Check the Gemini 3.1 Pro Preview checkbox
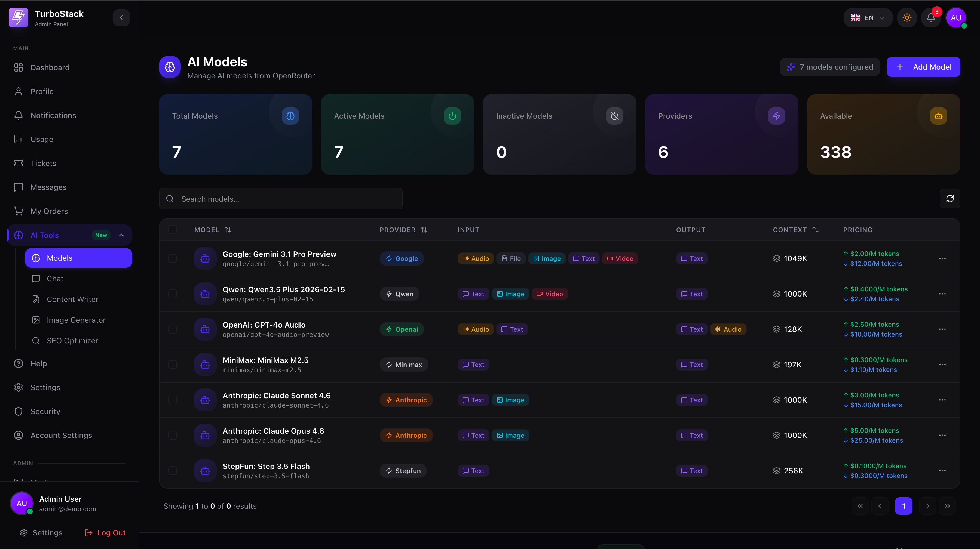 pos(173,258)
